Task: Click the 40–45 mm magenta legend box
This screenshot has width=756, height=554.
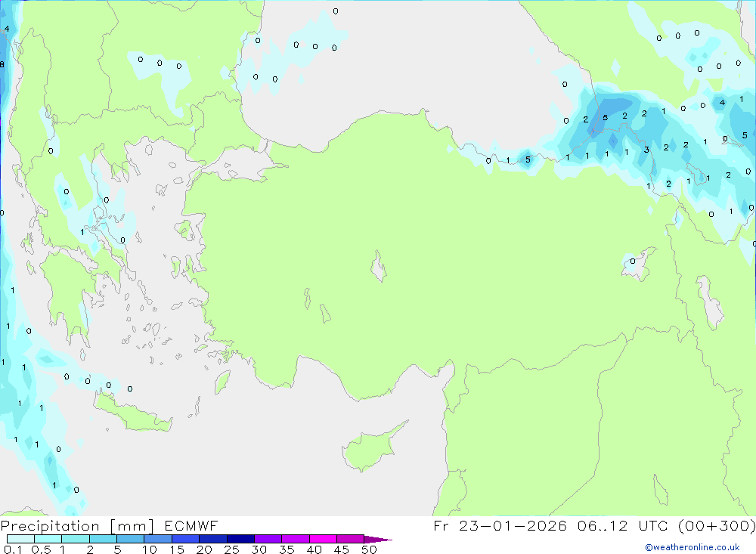Action: (323, 539)
